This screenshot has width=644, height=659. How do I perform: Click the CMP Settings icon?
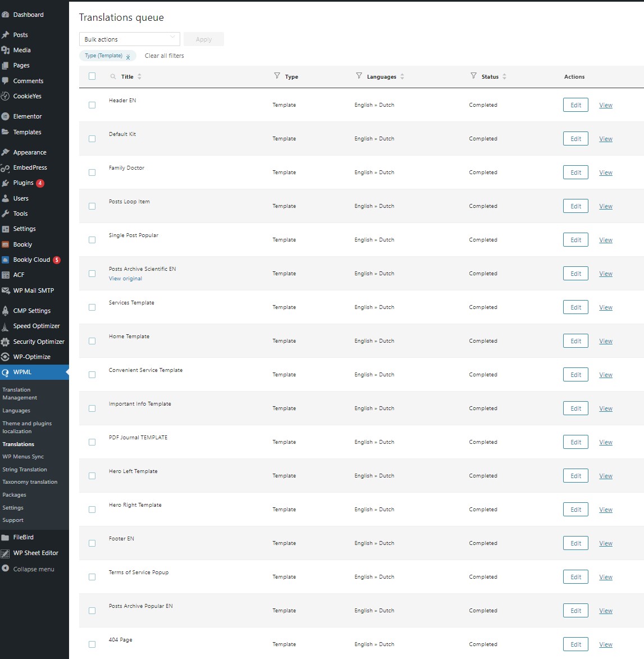[6, 311]
